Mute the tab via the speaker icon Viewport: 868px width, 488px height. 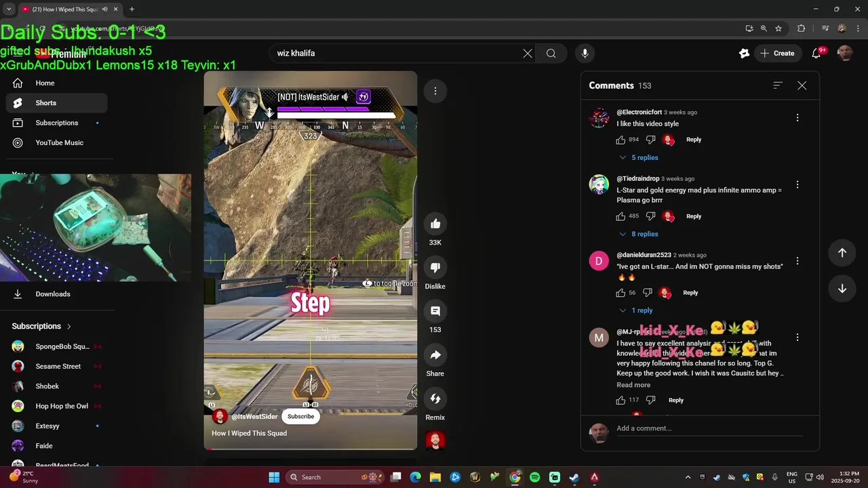coord(104,9)
